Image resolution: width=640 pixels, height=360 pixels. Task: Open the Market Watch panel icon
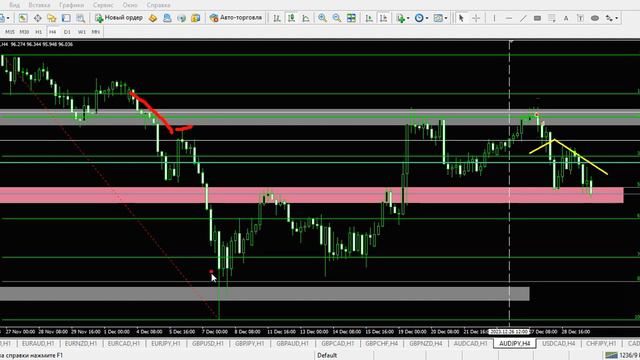tap(23, 18)
